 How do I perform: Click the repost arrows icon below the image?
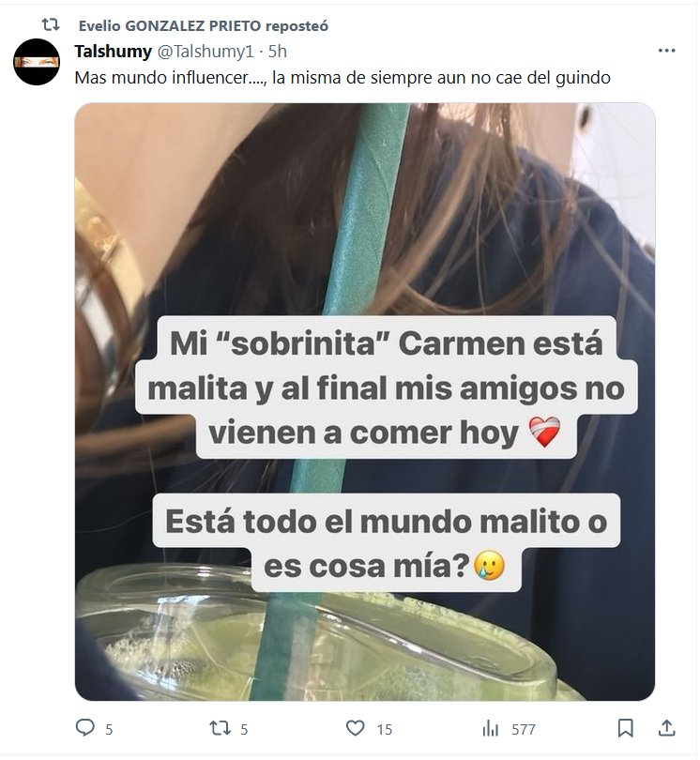(x=221, y=728)
